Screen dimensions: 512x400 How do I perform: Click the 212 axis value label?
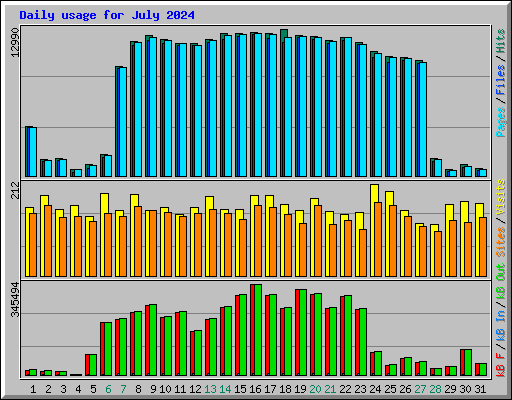point(15,190)
